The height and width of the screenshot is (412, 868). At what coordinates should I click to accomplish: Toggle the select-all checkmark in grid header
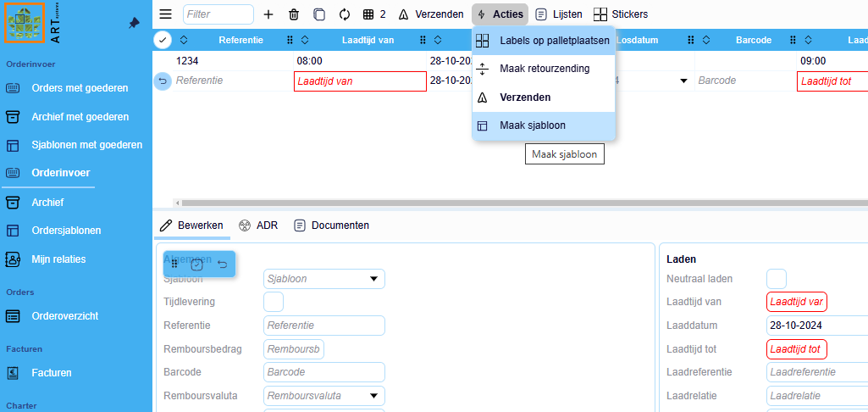pos(163,40)
